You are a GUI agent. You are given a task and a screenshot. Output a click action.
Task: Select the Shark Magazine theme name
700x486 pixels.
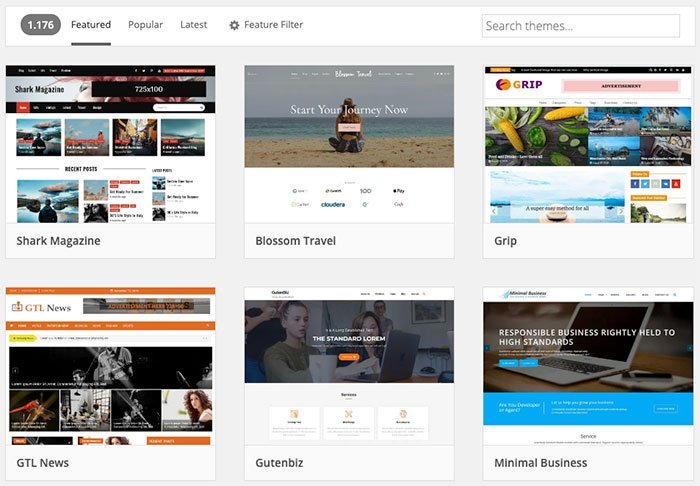click(58, 241)
